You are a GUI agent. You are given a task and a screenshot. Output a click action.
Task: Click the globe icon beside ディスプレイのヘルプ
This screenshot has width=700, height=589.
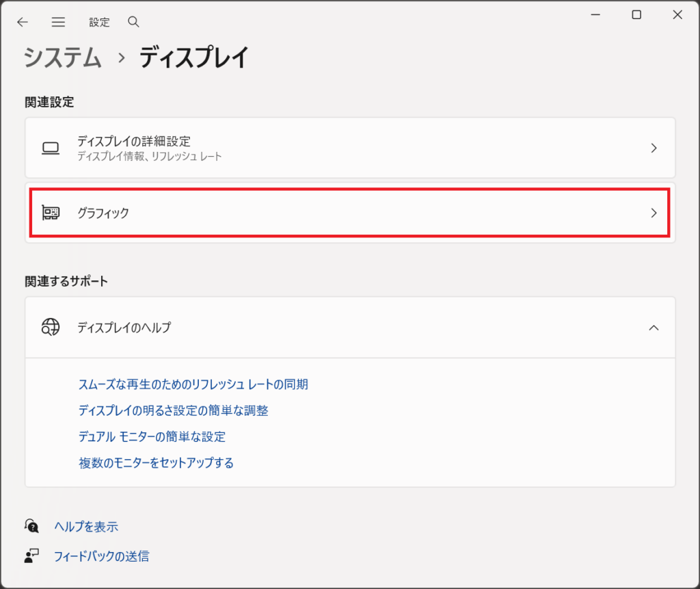(51, 328)
